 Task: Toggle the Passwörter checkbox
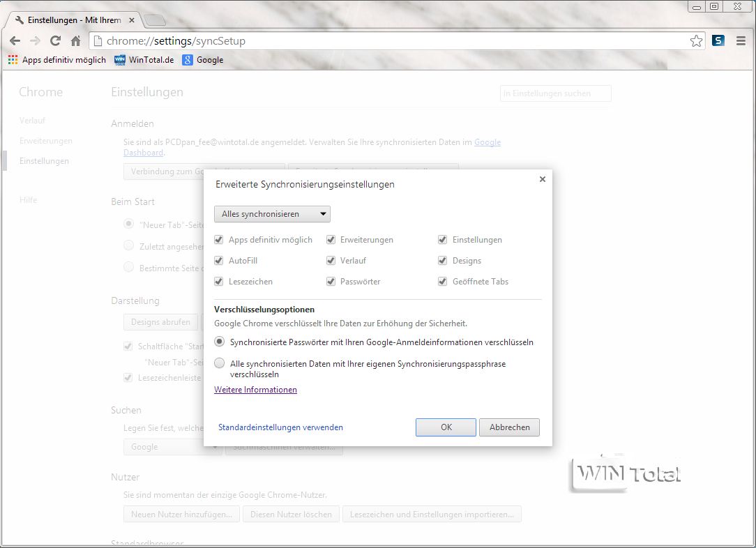click(x=331, y=282)
